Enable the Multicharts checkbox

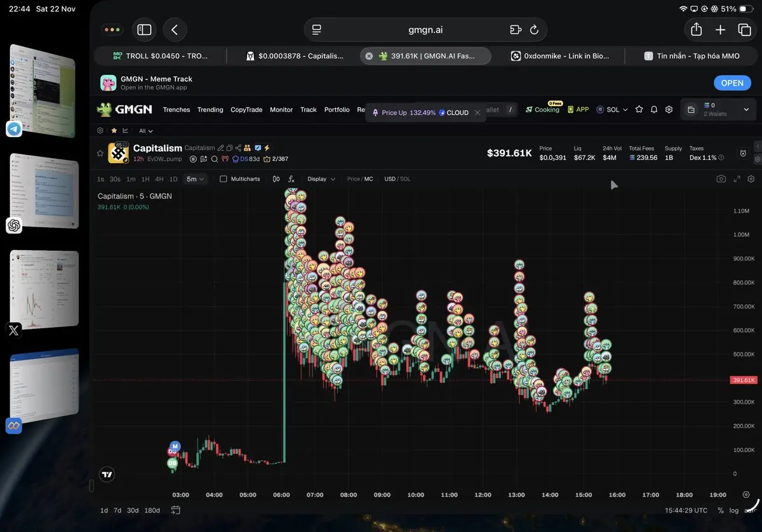pos(224,179)
